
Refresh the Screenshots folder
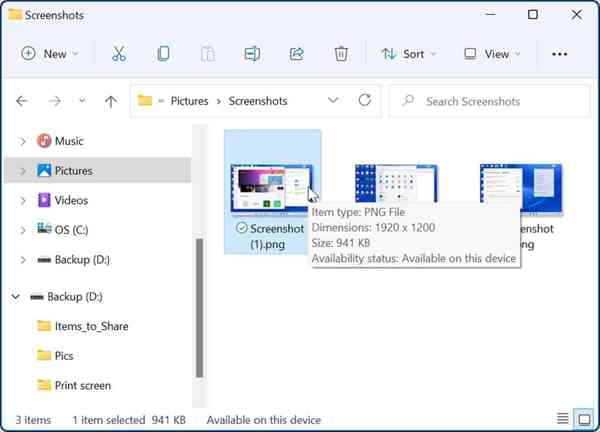pyautogui.click(x=365, y=100)
